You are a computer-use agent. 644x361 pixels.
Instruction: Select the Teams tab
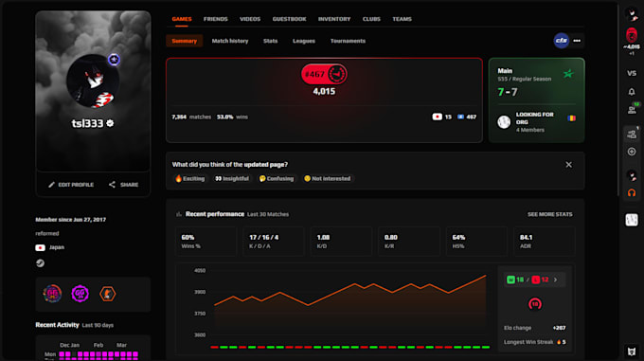coord(402,19)
